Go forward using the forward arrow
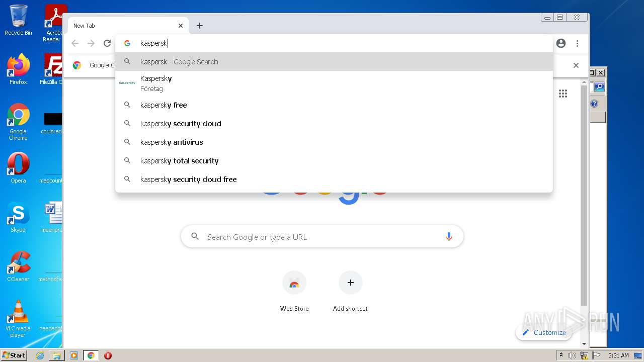This screenshot has width=644, height=362. point(91,43)
